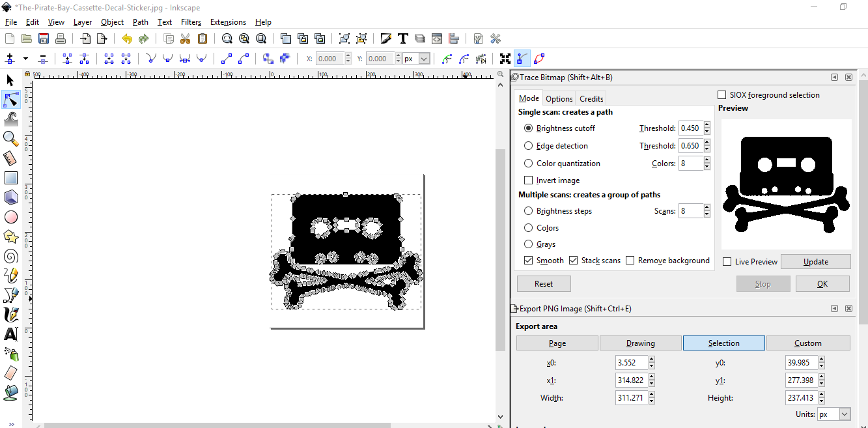This screenshot has height=428, width=868.
Task: Delete selected nodes minus icon
Action: [43, 59]
